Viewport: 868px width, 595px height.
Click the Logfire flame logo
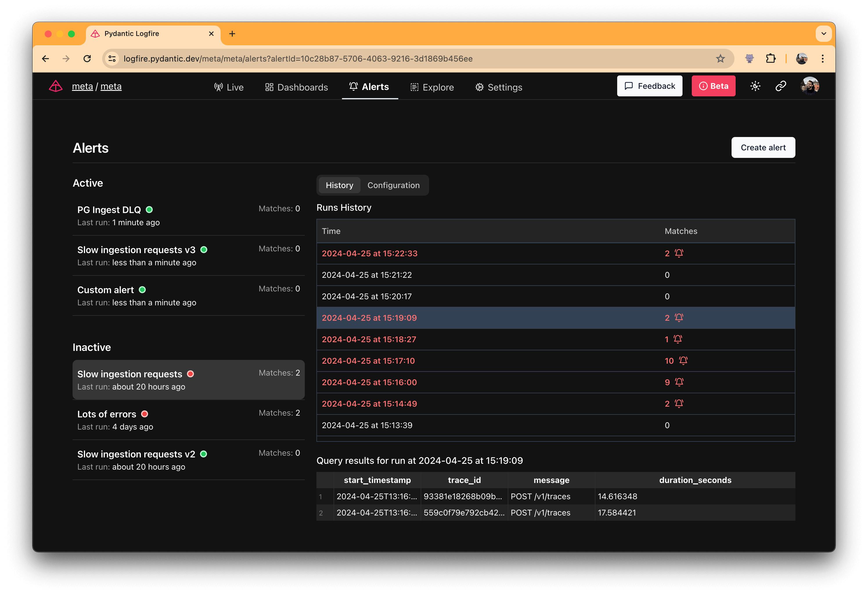(x=55, y=86)
